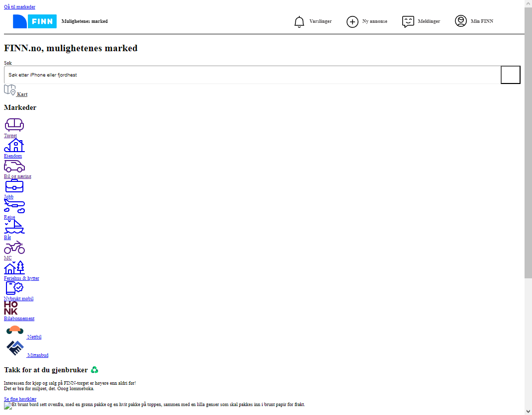Screen dimensions: 532x415
Task: Open the Jobb text link
Action: point(9,197)
